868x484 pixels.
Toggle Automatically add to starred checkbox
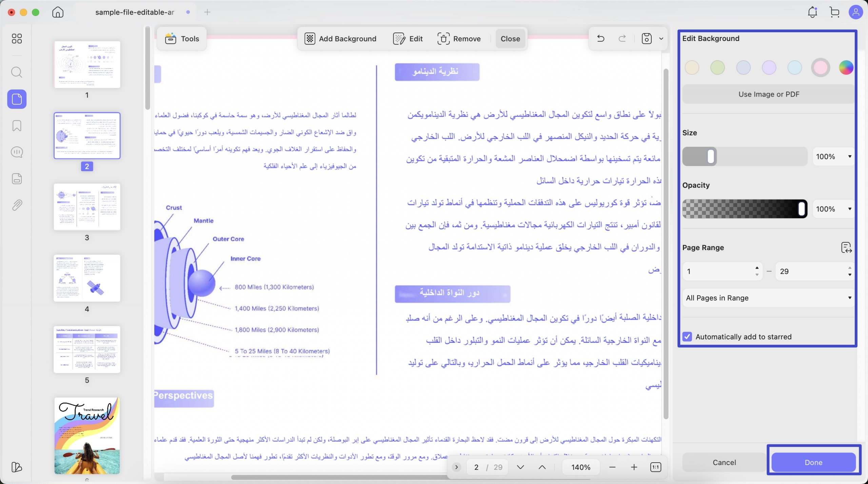[x=687, y=337]
